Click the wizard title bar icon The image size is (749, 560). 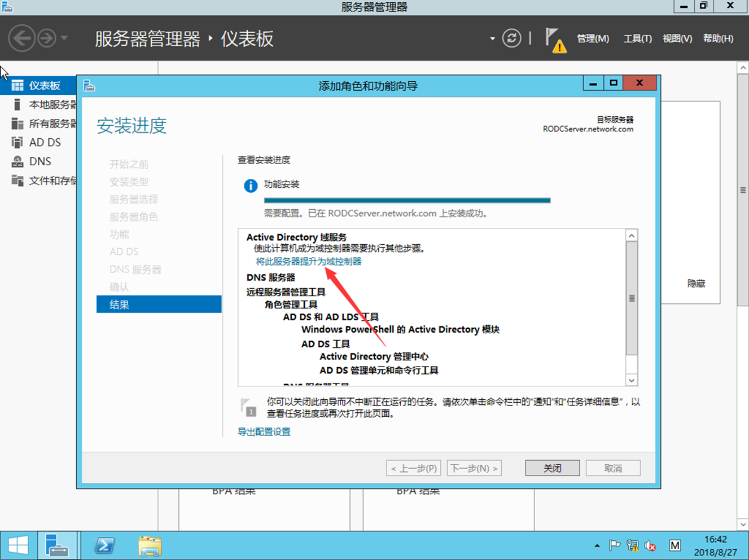[89, 86]
